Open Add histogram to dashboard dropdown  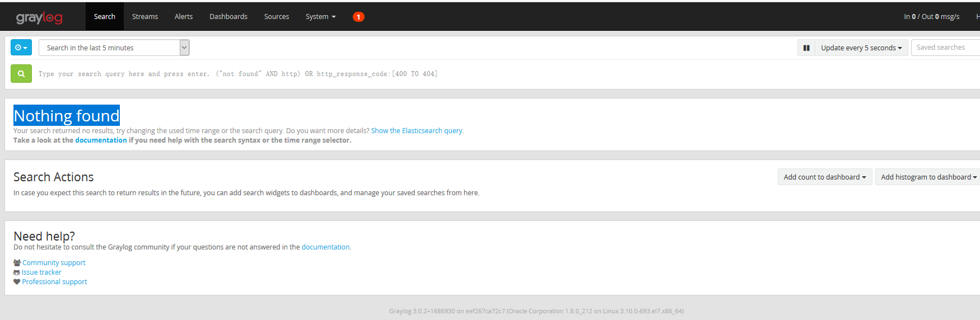[928, 177]
